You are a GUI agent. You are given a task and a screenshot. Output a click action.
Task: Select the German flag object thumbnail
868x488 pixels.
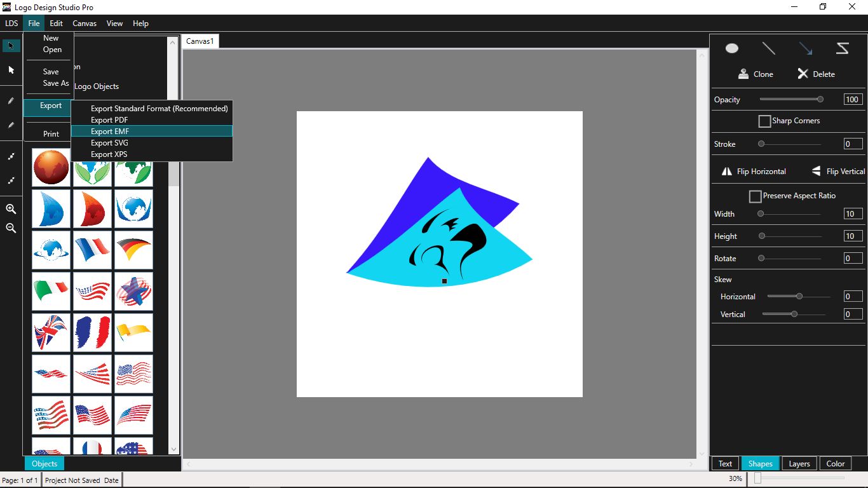(133, 250)
